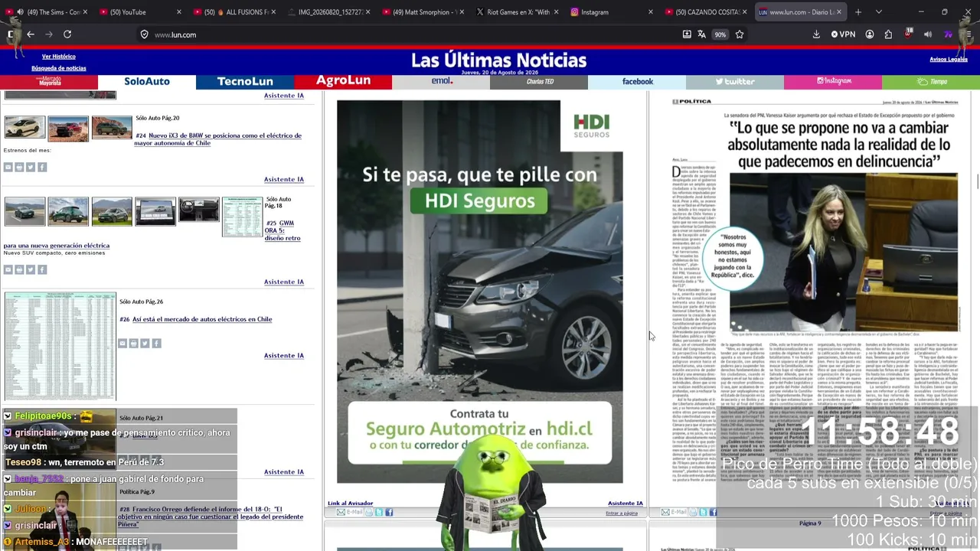The image size is (980, 551).
Task: Share GWM ORA 5 article on Twitter
Action: (31, 269)
